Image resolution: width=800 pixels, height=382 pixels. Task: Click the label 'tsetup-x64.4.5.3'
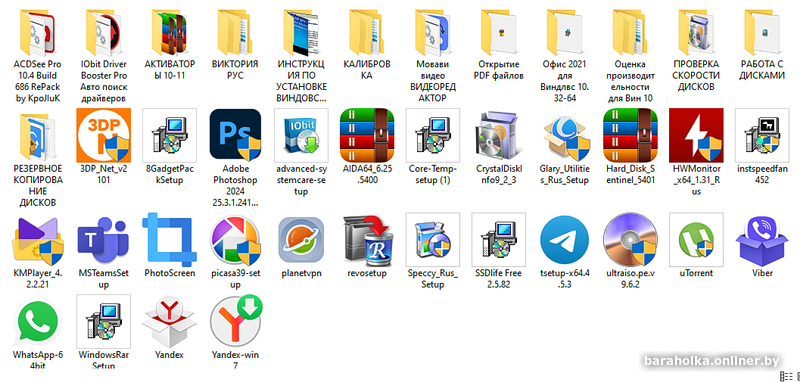pos(564,278)
